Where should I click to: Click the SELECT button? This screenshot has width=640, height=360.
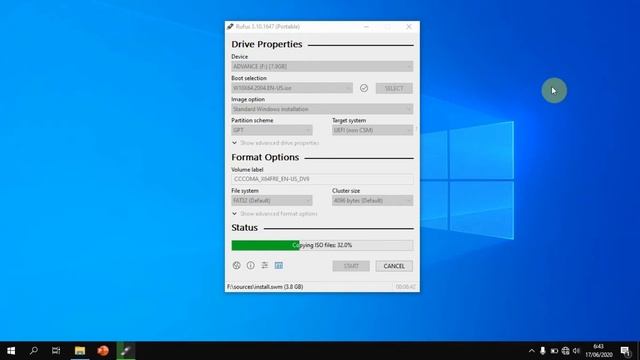394,88
